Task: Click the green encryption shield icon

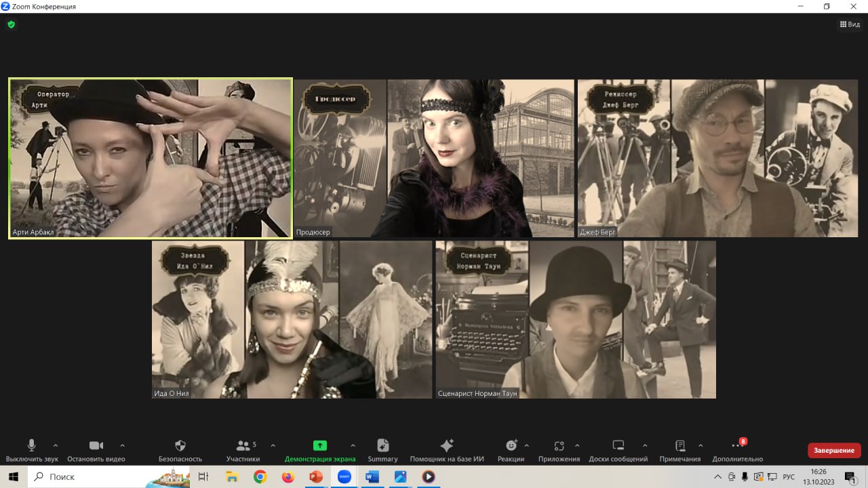Action: (x=11, y=24)
